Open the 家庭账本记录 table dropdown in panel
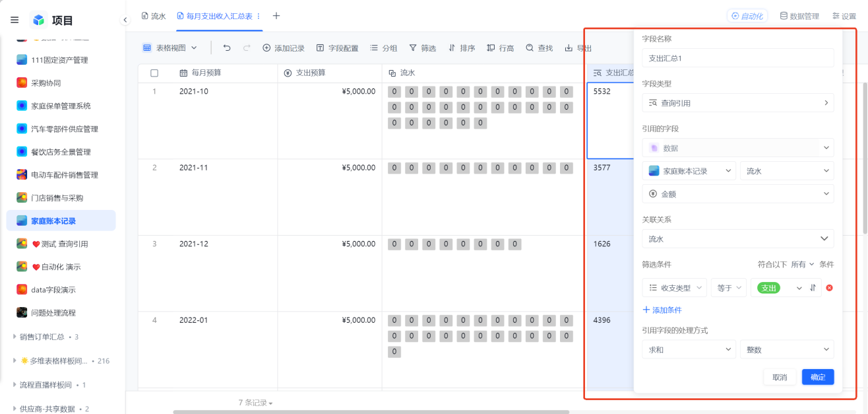The image size is (868, 414). [689, 171]
